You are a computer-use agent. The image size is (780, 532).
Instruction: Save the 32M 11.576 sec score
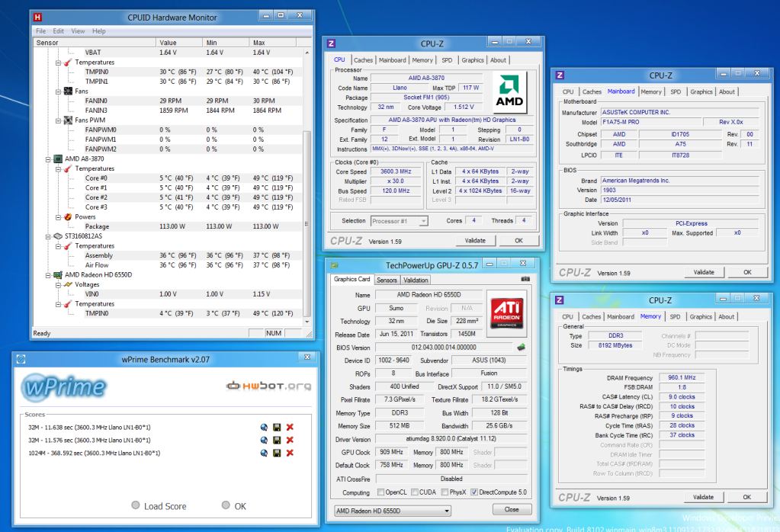coord(277,440)
